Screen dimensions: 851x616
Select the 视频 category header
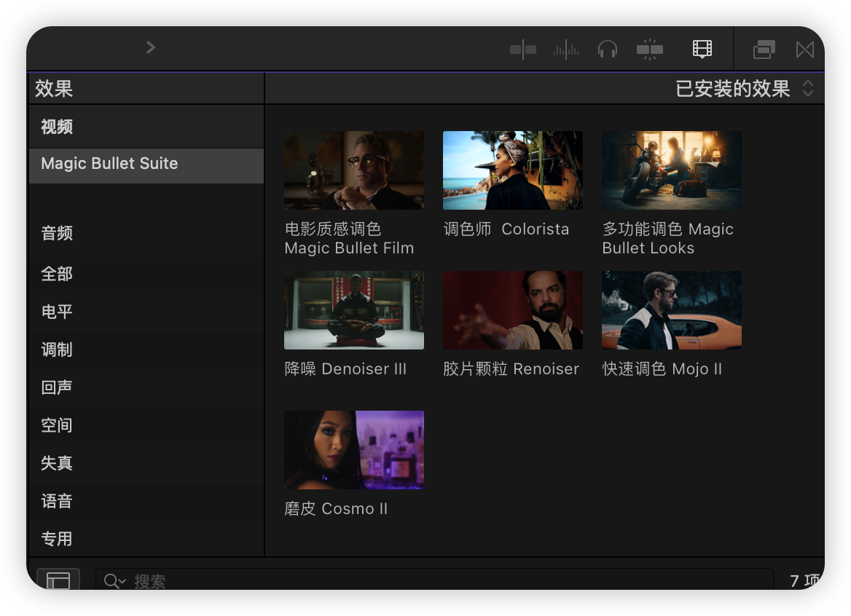point(146,127)
